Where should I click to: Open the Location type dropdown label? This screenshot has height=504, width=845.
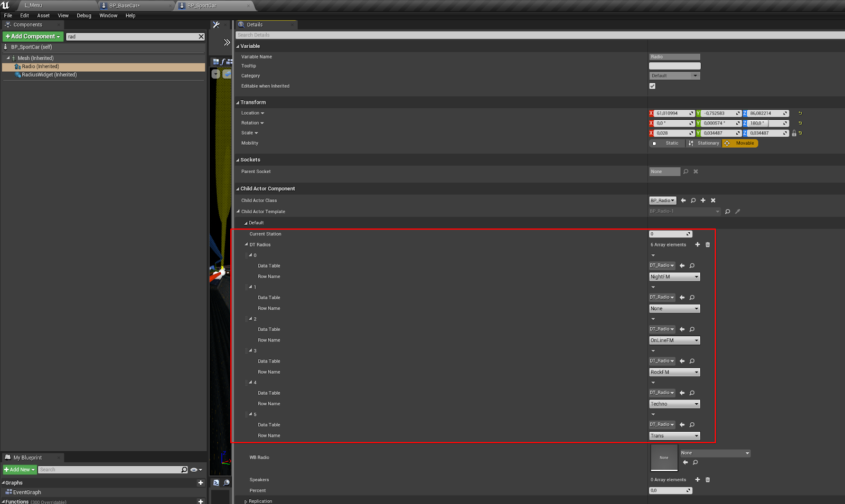coord(252,113)
